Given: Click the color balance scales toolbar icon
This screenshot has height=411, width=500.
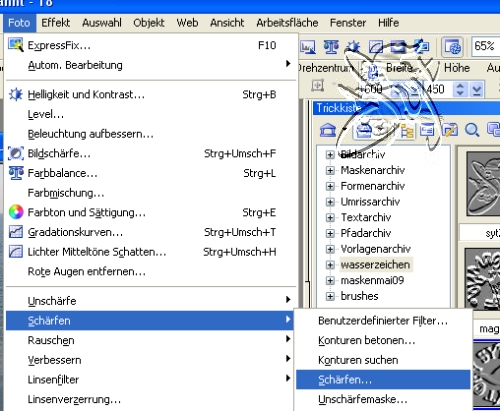Looking at the screenshot, I should [x=331, y=47].
